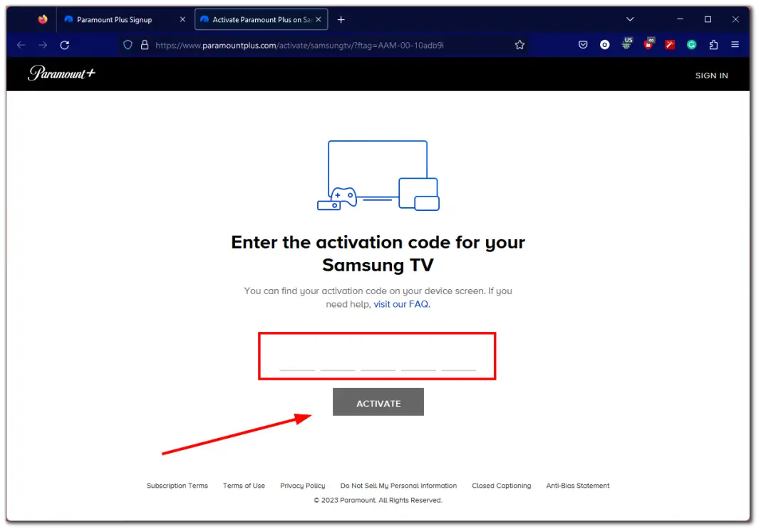Open the visit our FAQ link
This screenshot has height=532, width=761.
coord(401,303)
